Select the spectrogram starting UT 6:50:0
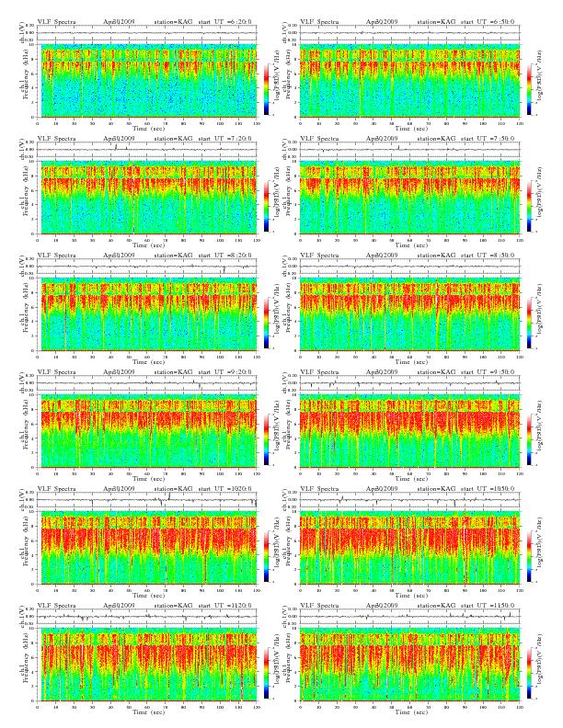Image resolution: width=563 pixels, height=728 pixels. tap(410, 81)
